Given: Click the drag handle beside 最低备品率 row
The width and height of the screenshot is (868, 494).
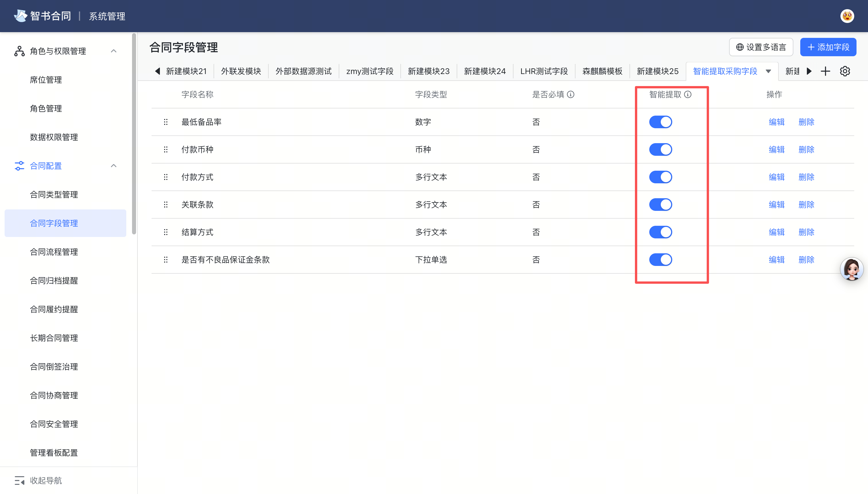Looking at the screenshot, I should [x=166, y=122].
